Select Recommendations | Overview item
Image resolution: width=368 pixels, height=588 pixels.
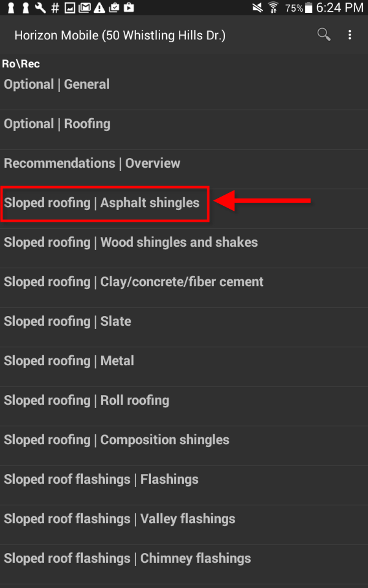92,164
